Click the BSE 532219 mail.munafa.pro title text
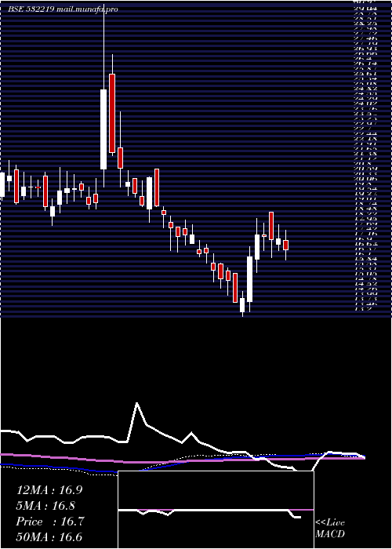Screen dimensions: 392x549 [x=63, y=9]
